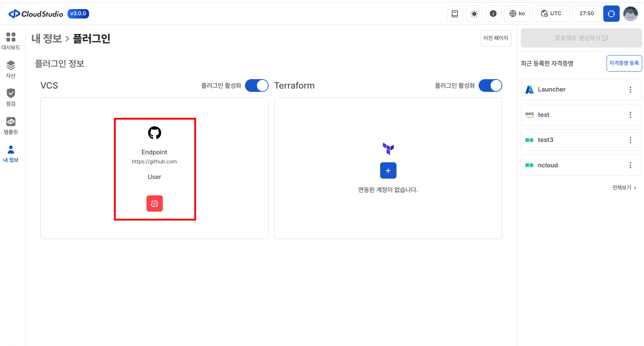Click the CloudStudio logo
This screenshot has height=346, width=644.
click(36, 14)
